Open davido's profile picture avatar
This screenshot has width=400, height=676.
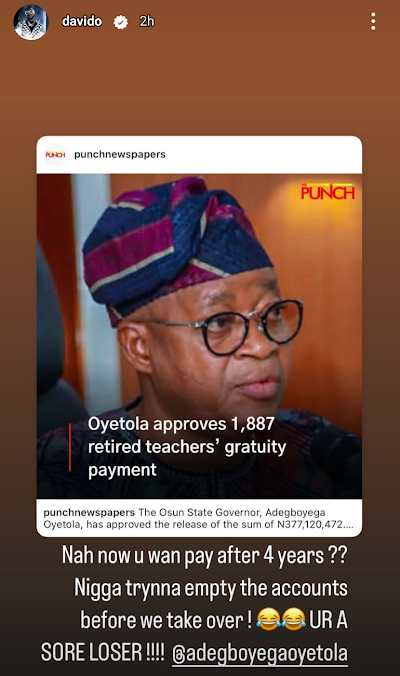pos(31,22)
